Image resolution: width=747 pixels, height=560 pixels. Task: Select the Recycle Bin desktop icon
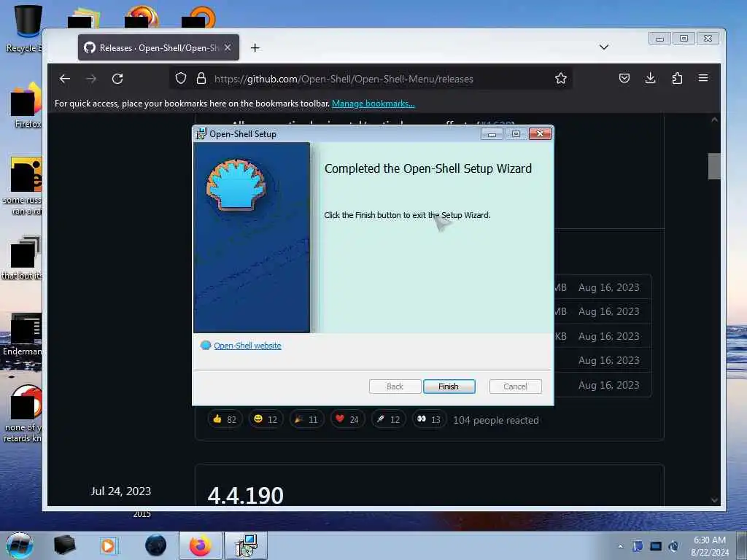pos(24,28)
